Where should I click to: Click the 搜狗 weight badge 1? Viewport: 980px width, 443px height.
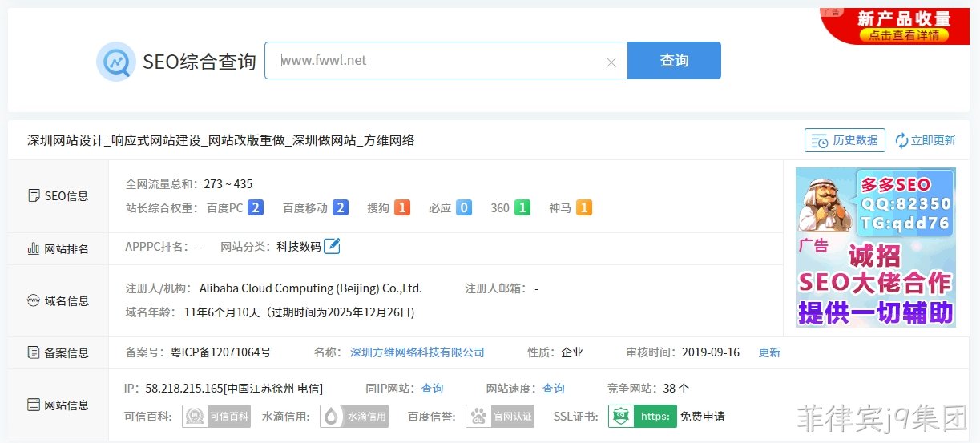point(401,208)
